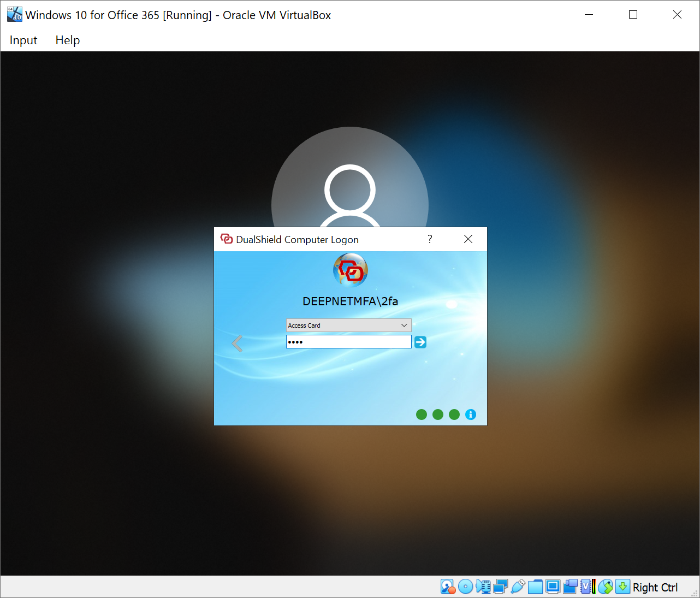
Task: Click the audio microphone status icon
Action: pyautogui.click(x=483, y=587)
